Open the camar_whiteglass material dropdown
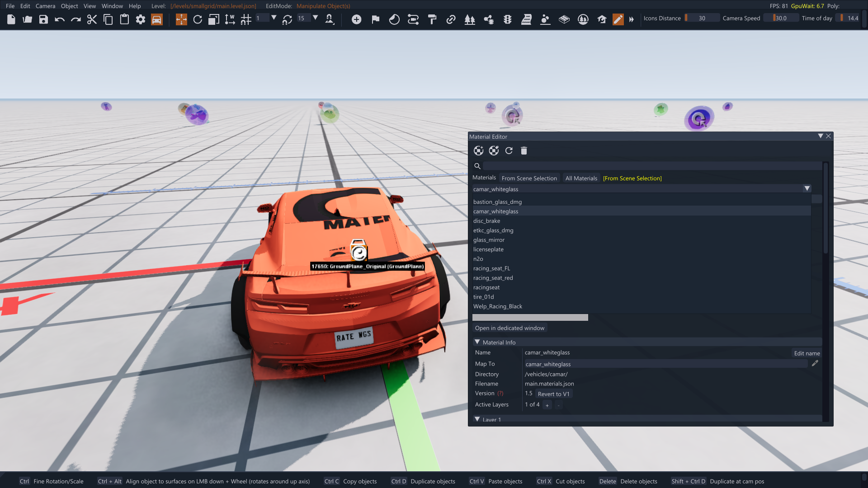The width and height of the screenshot is (868, 488). (x=642, y=189)
